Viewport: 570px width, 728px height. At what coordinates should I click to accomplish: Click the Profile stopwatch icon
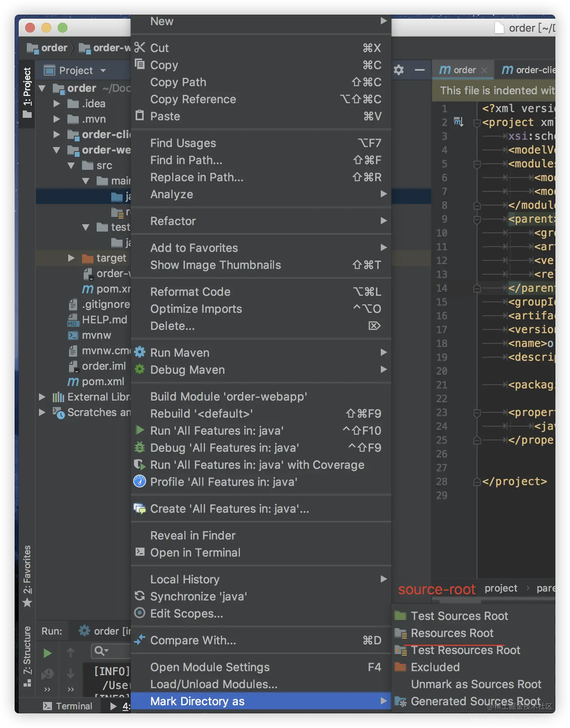pyautogui.click(x=140, y=481)
